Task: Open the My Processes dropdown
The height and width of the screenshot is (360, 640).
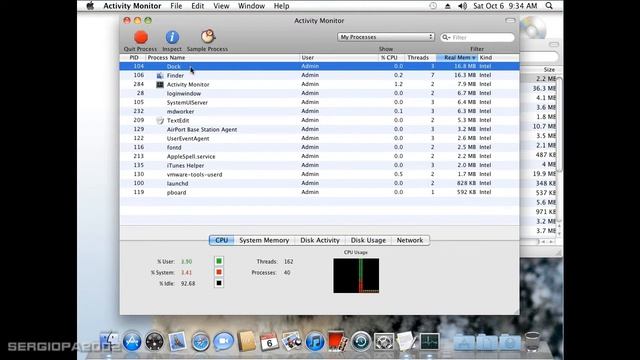Action: coord(385,37)
